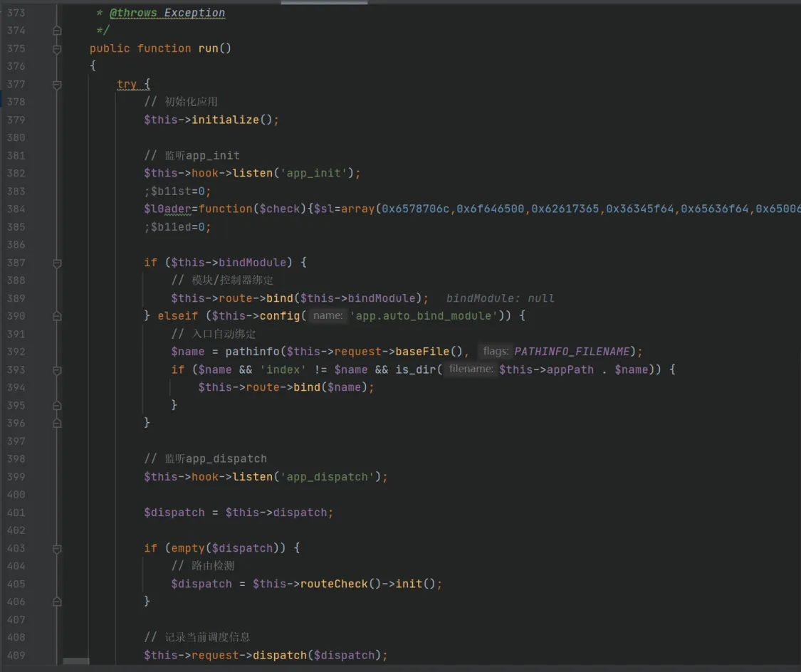Click the 'flags:' parameter hint
The image size is (801, 672).
pyautogui.click(x=496, y=352)
